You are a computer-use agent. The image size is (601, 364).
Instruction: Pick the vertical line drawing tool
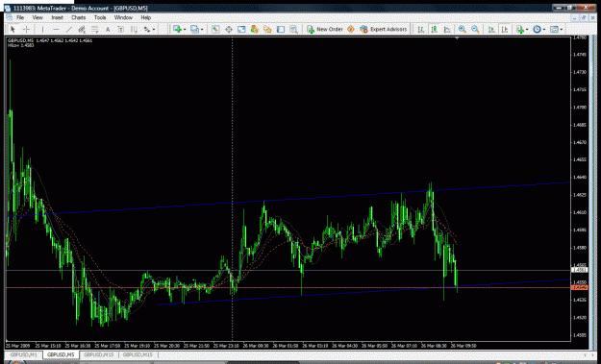point(42,29)
